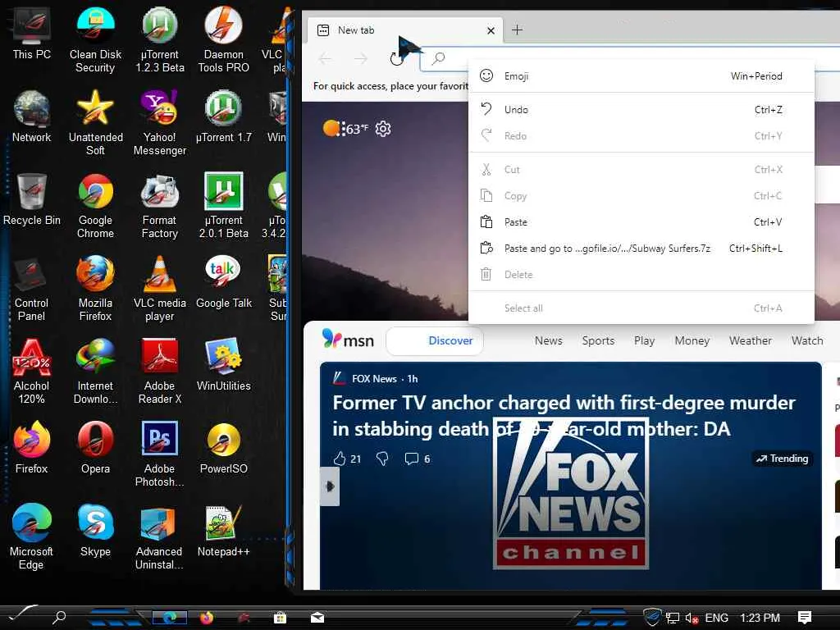This screenshot has height=630, width=840.
Task: Open Format Factory desktop icon
Action: click(x=160, y=206)
